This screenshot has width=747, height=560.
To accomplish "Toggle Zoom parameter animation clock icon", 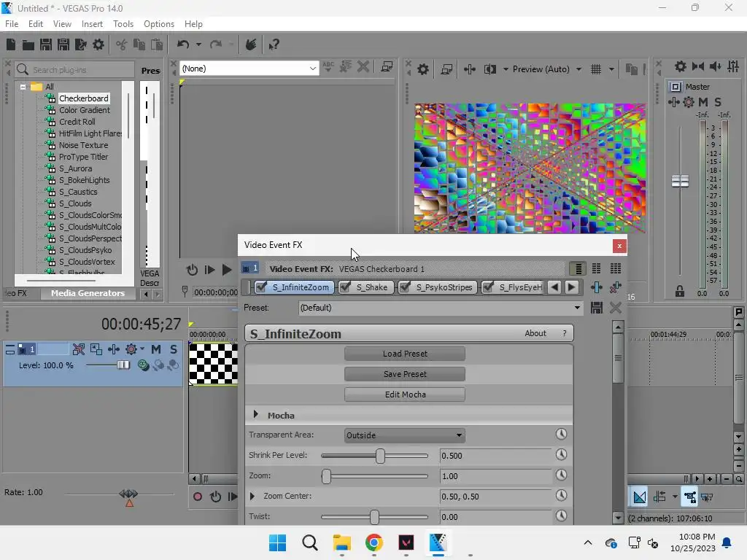I will point(561,475).
